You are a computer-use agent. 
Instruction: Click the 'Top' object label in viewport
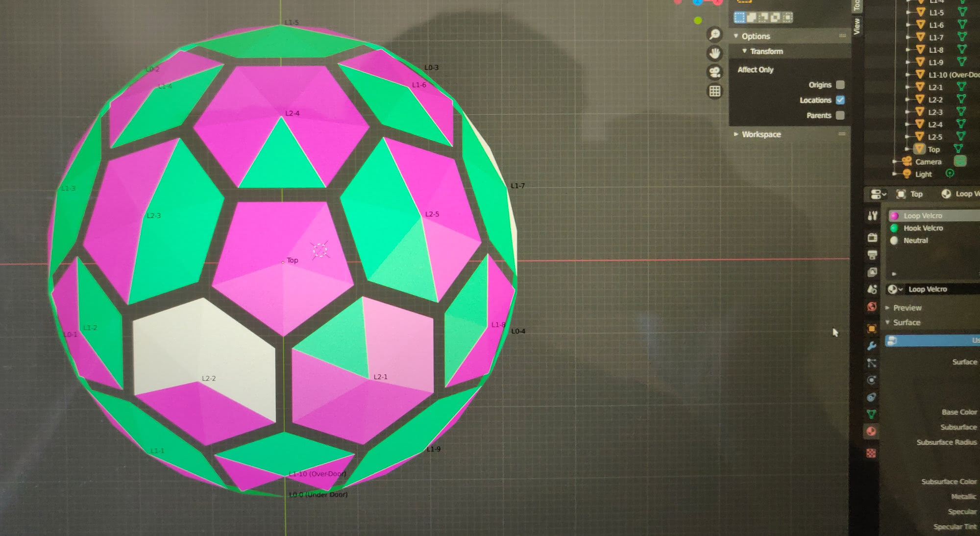coord(293,260)
